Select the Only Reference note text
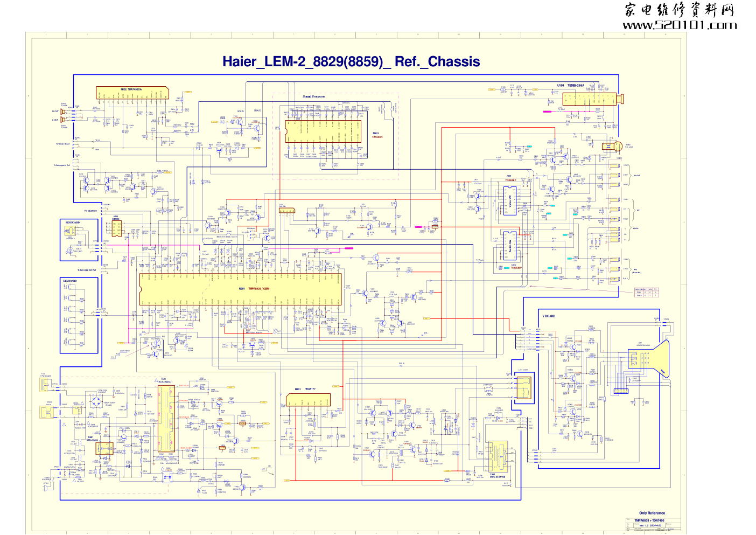The height and width of the screenshot is (535, 756). [652, 513]
